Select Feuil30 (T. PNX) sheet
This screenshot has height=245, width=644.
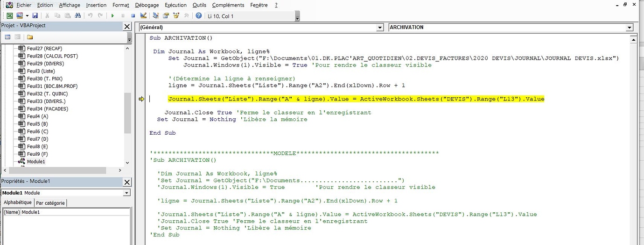click(x=44, y=79)
